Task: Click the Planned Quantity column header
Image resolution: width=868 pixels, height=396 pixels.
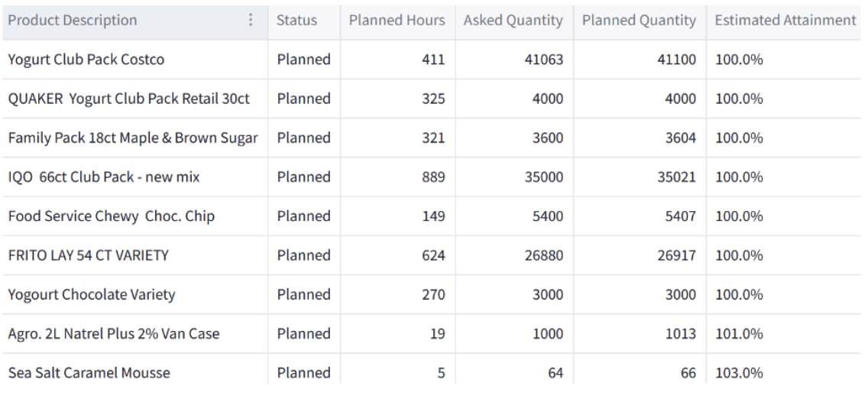Action: tap(639, 21)
